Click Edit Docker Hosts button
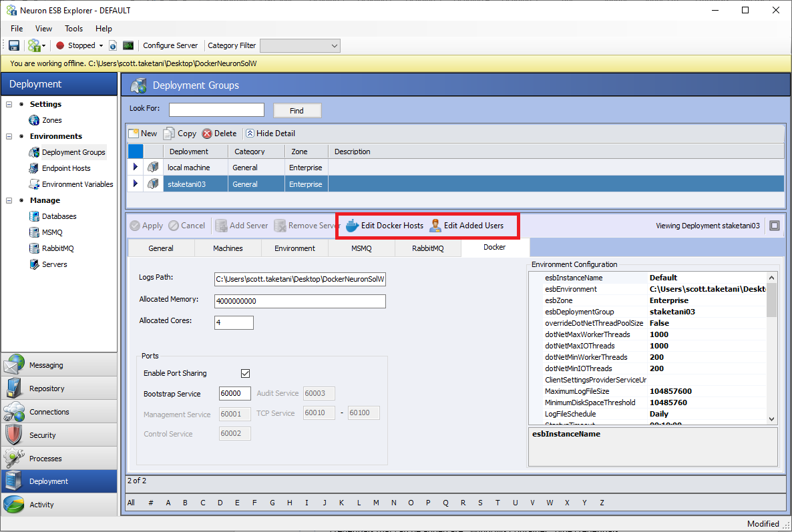 coord(385,226)
